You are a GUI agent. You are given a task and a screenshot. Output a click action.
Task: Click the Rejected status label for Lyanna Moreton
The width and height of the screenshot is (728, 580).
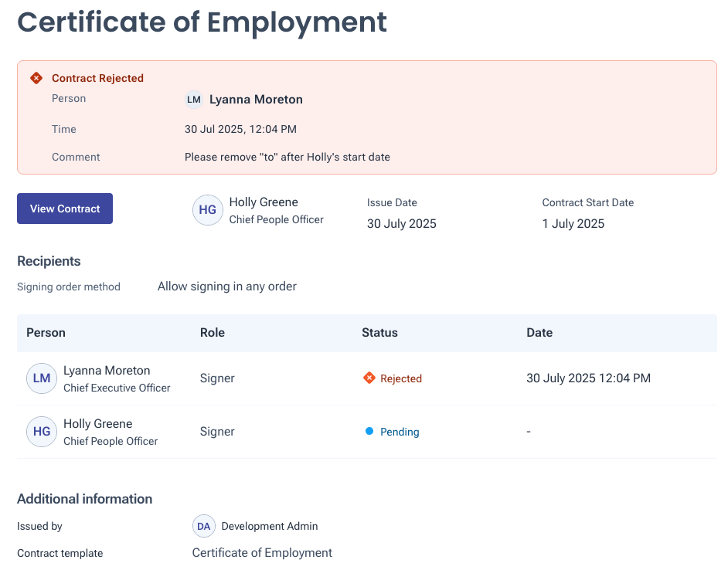[401, 379]
